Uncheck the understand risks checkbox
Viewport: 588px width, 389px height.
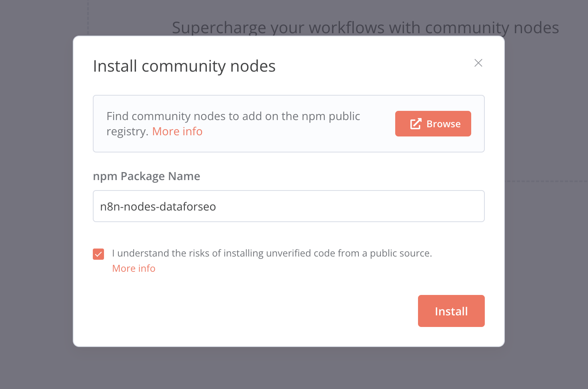pyautogui.click(x=98, y=254)
